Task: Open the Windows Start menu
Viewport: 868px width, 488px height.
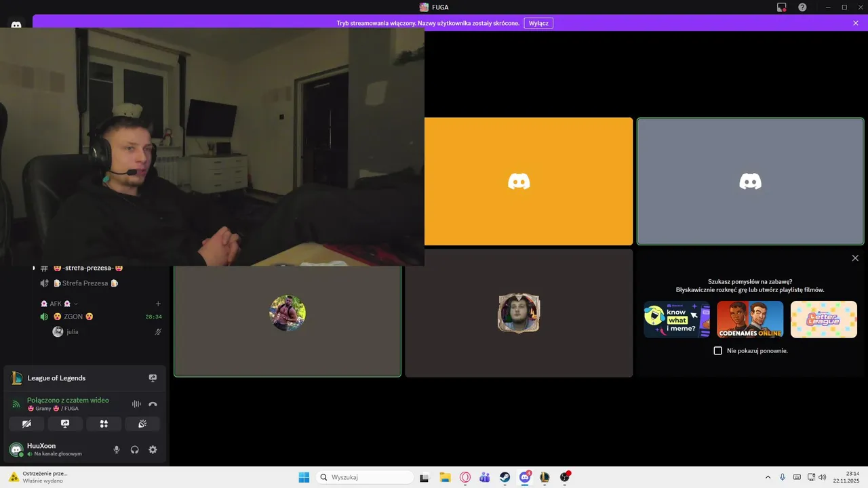Action: [304, 477]
